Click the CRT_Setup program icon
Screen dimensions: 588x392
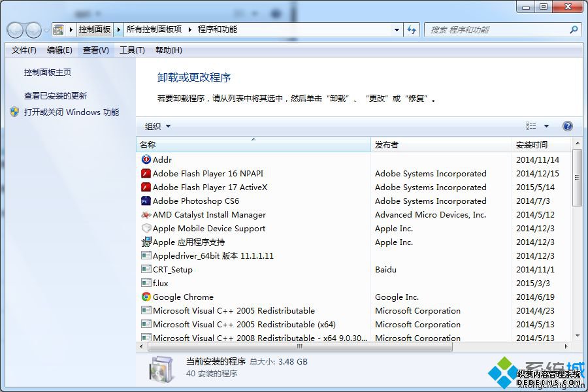tap(146, 269)
